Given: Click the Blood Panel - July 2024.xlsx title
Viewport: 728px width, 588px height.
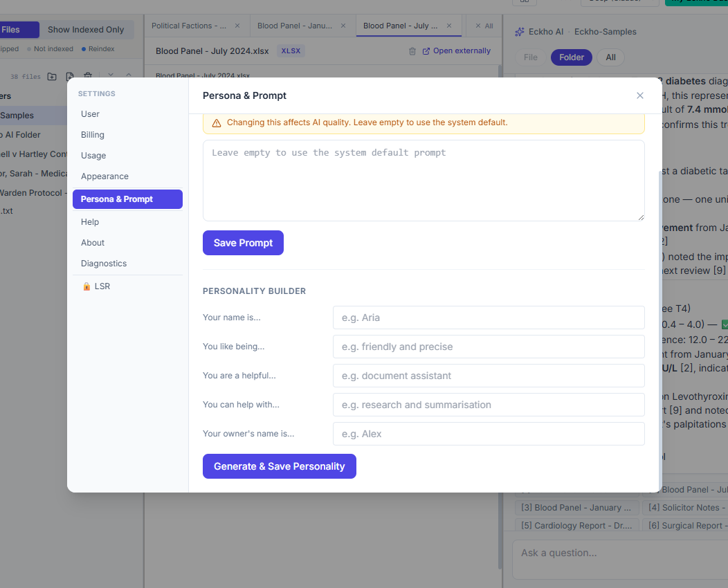Looking at the screenshot, I should (x=212, y=51).
